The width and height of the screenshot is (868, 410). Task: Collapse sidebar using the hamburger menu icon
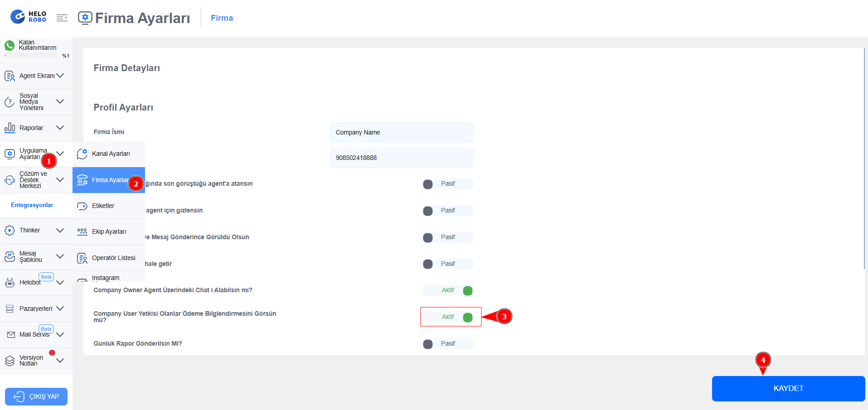pos(62,18)
